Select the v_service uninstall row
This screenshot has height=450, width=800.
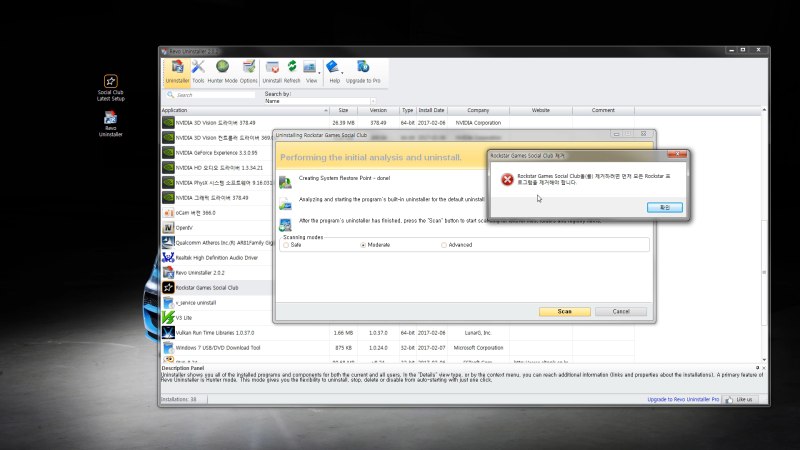point(217,303)
